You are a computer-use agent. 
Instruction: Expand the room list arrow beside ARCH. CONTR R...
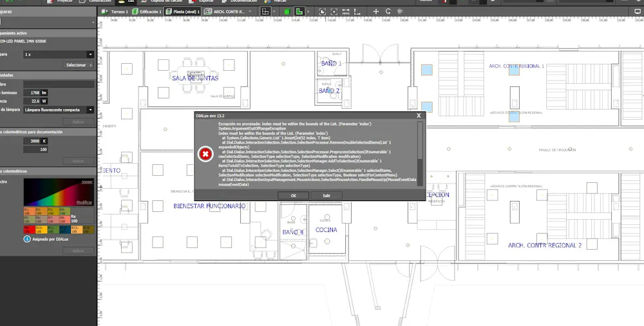pos(250,12)
